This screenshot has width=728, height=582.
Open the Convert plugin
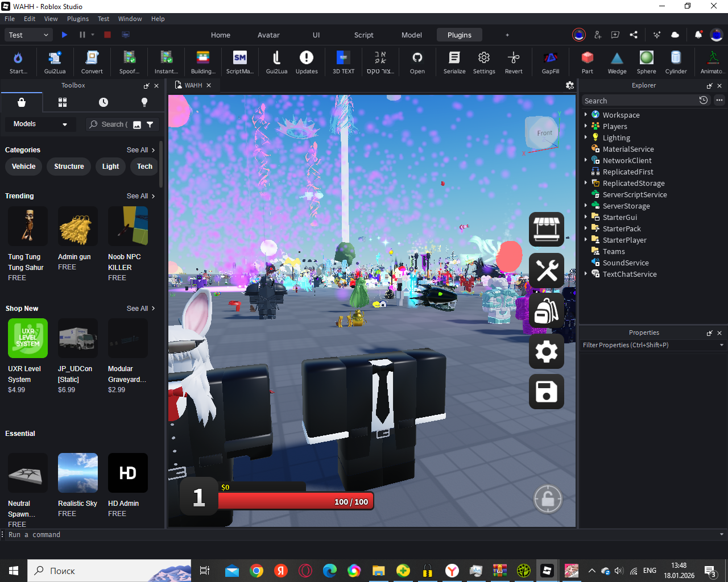click(x=92, y=62)
